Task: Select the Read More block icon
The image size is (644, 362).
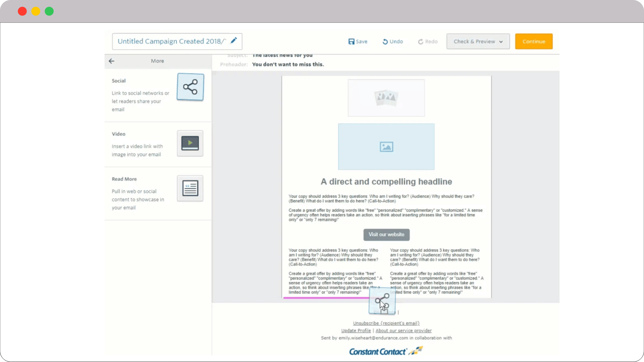Action: 190,188
